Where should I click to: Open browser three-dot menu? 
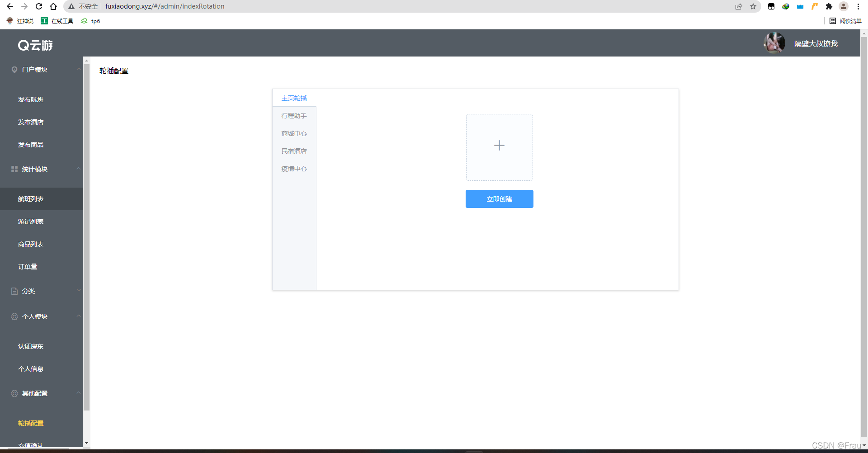point(858,6)
